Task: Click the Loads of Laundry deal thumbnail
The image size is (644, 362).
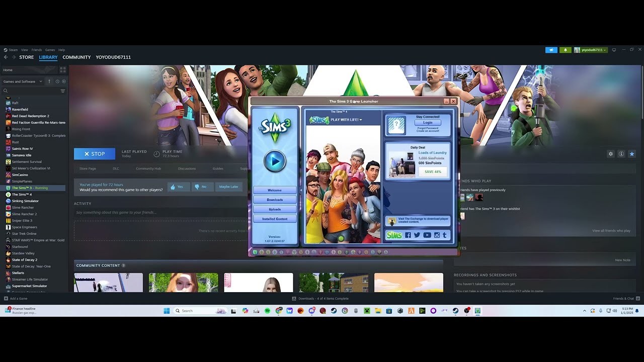Action: 402,164
